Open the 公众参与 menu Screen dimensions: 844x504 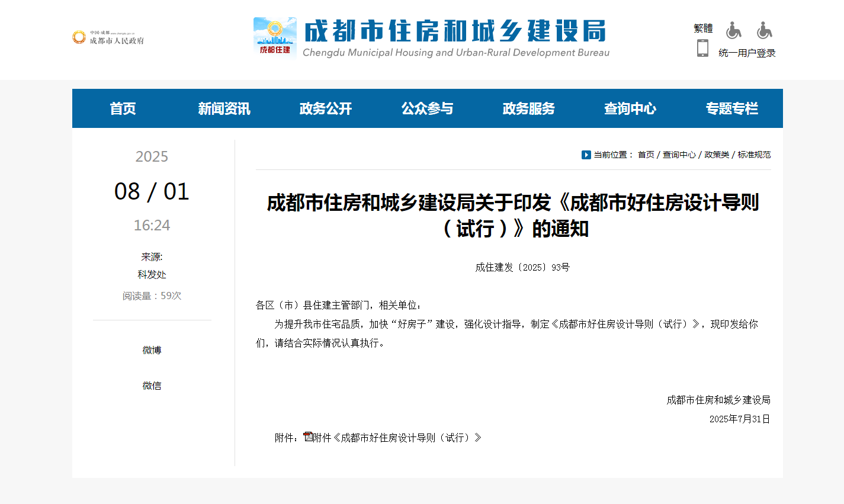click(427, 108)
